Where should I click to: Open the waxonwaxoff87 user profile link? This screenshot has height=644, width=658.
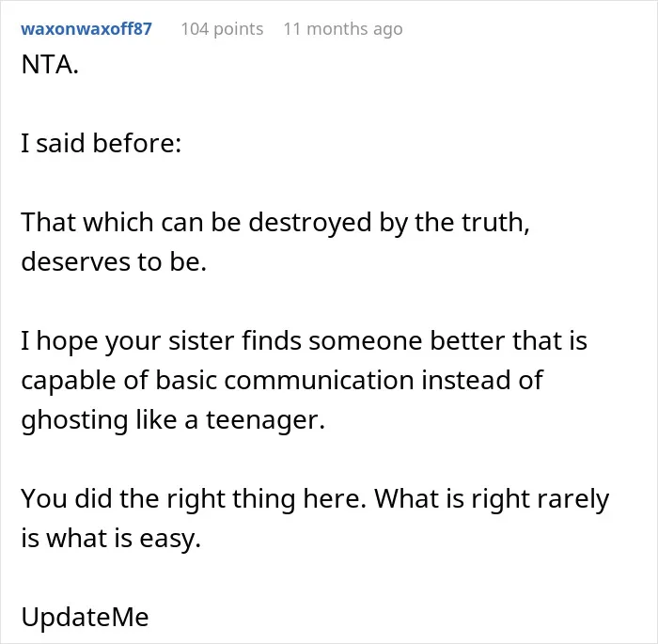pyautogui.click(x=86, y=29)
